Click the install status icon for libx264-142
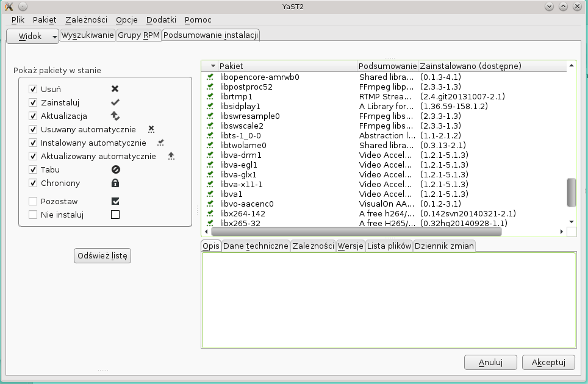 210,214
